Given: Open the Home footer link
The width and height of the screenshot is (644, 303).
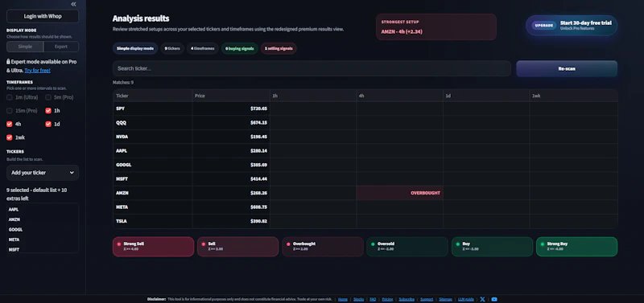Looking at the screenshot, I should (343, 299).
